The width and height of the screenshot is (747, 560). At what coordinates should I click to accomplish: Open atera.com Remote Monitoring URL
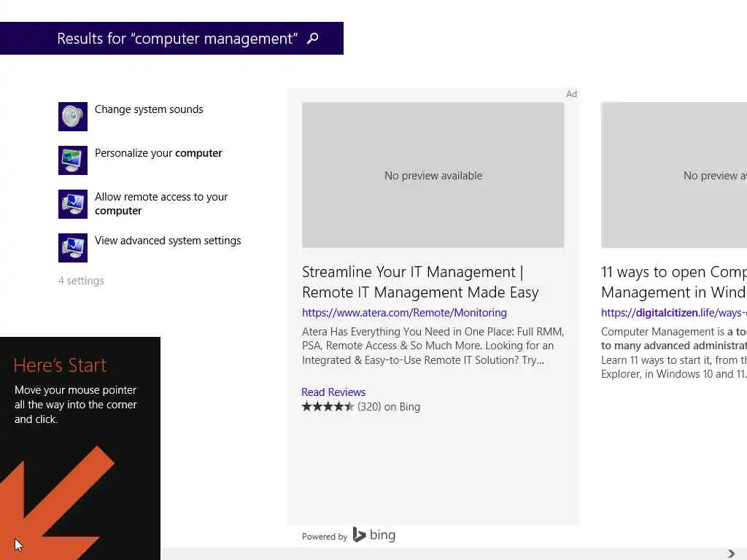[x=404, y=313]
